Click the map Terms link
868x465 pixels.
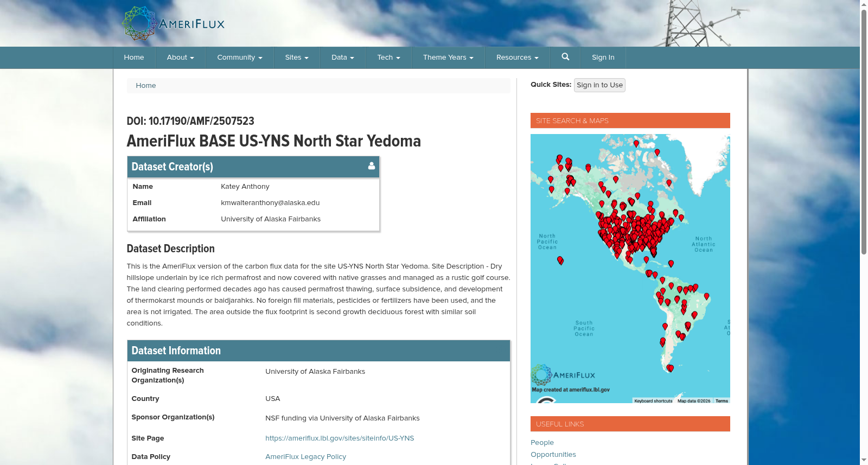coord(722,401)
